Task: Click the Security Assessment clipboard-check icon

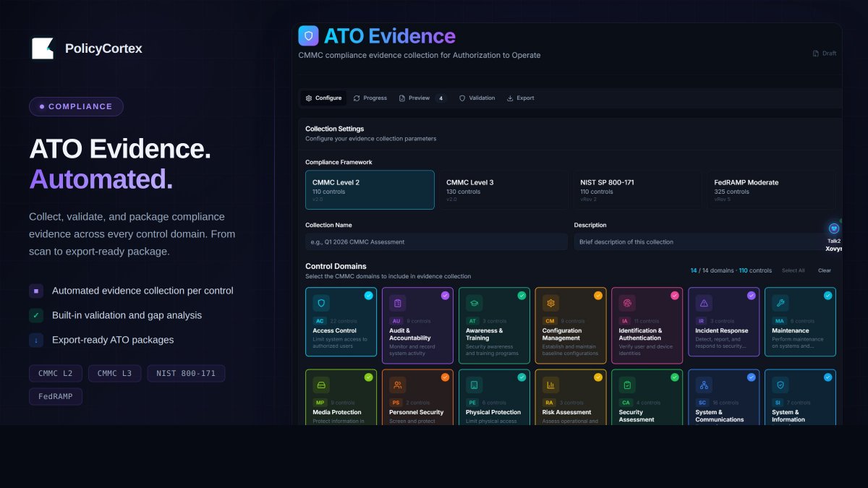Action: pyautogui.click(x=628, y=385)
